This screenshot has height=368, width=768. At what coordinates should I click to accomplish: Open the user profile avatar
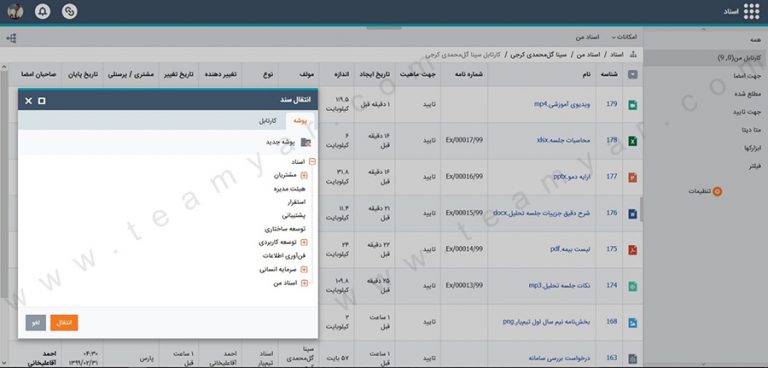(x=15, y=11)
